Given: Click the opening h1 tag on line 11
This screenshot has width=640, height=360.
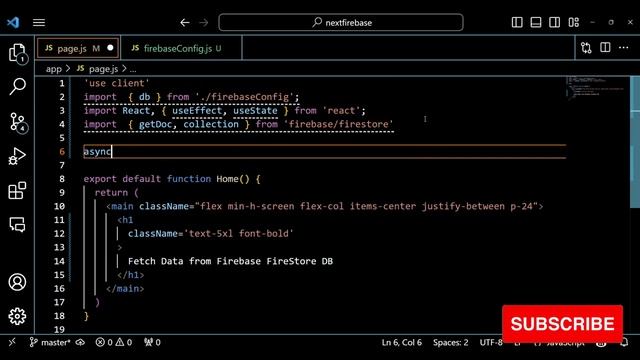Looking at the screenshot, I should [x=125, y=220].
